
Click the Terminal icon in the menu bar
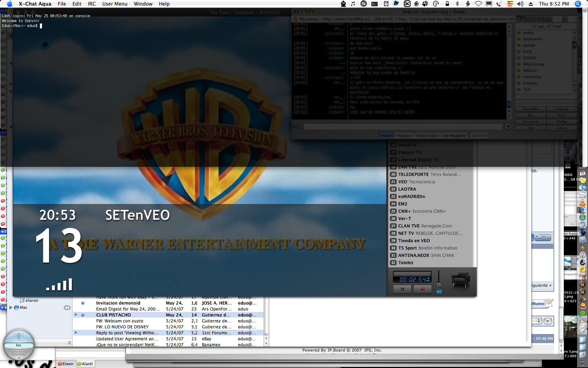pos(374,4)
